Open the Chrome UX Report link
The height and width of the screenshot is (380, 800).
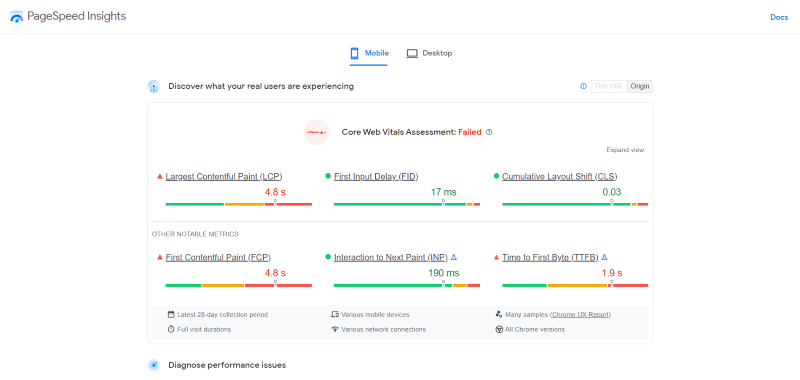tap(581, 315)
